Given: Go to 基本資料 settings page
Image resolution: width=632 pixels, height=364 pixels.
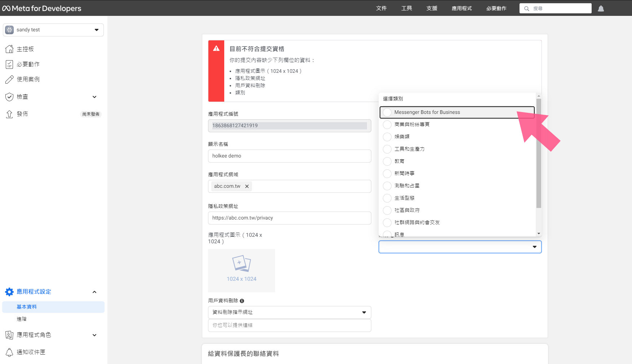Looking at the screenshot, I should (x=53, y=307).
